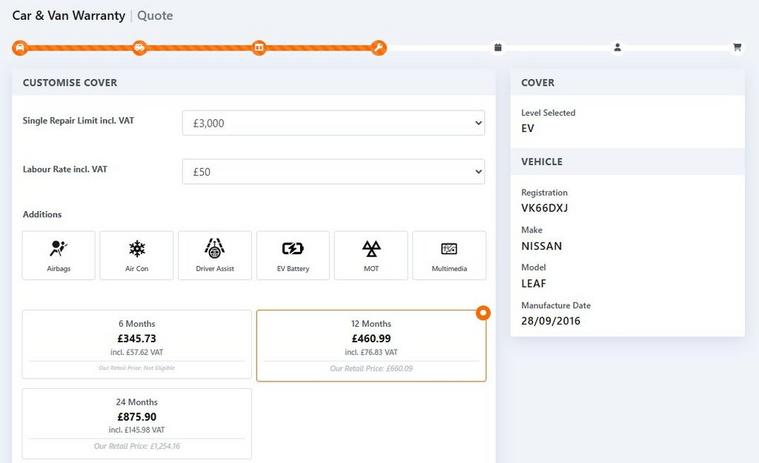Select the 6 Months £345.73 plan
759x463 pixels.
click(x=137, y=344)
